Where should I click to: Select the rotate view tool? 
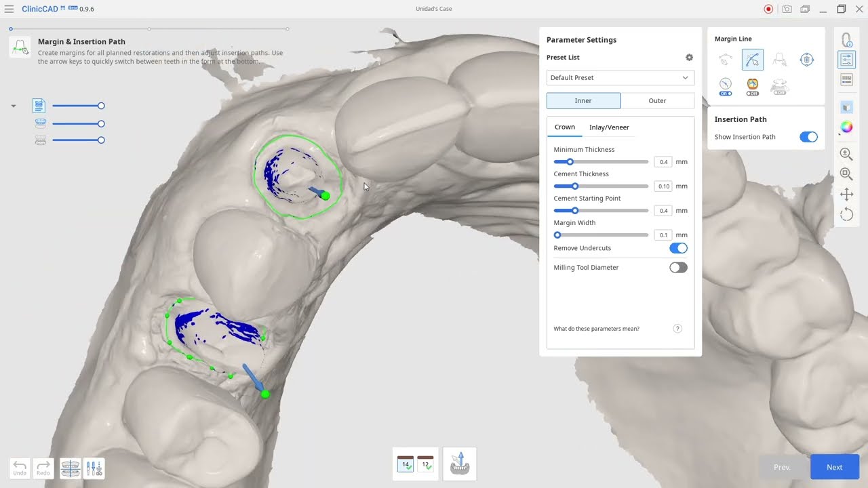point(846,215)
